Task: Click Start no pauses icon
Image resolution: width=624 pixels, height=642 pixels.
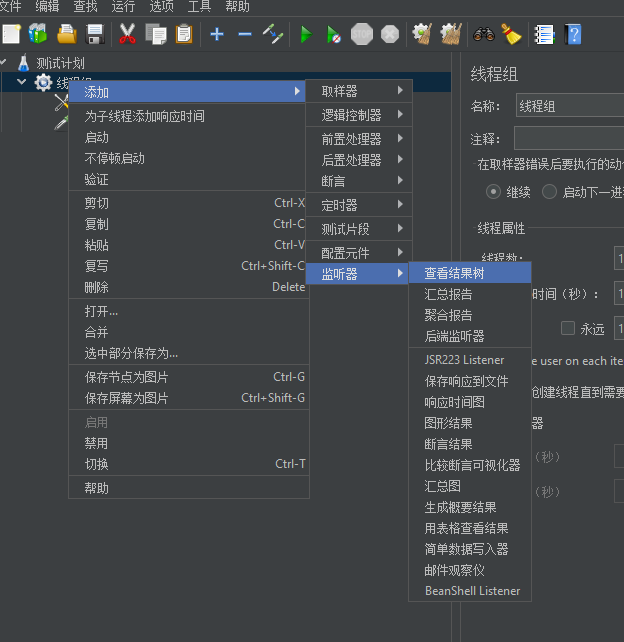Action: [334, 34]
